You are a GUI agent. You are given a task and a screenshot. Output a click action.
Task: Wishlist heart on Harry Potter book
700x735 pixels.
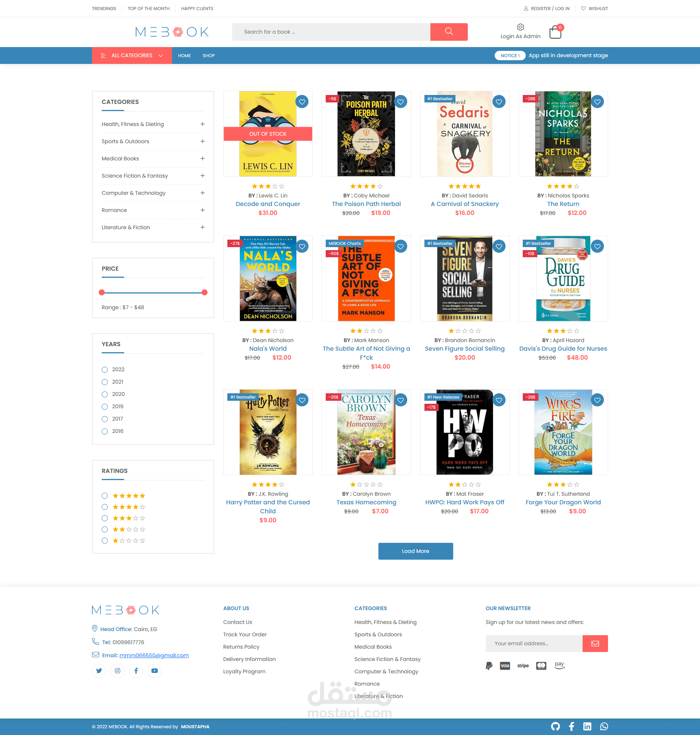302,400
